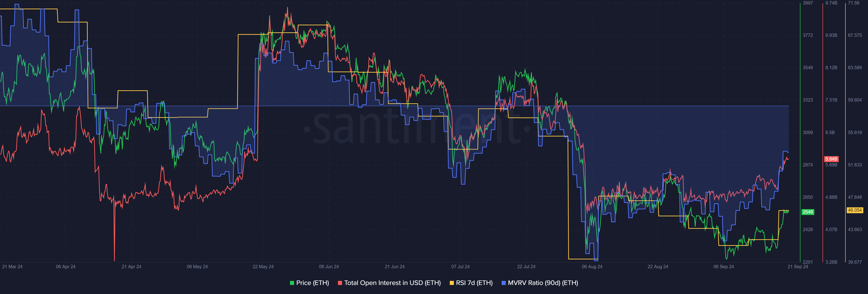Viewport: 868px width, 294px height.
Task: Click the 06 Jun 24 date label
Action: 329,267
